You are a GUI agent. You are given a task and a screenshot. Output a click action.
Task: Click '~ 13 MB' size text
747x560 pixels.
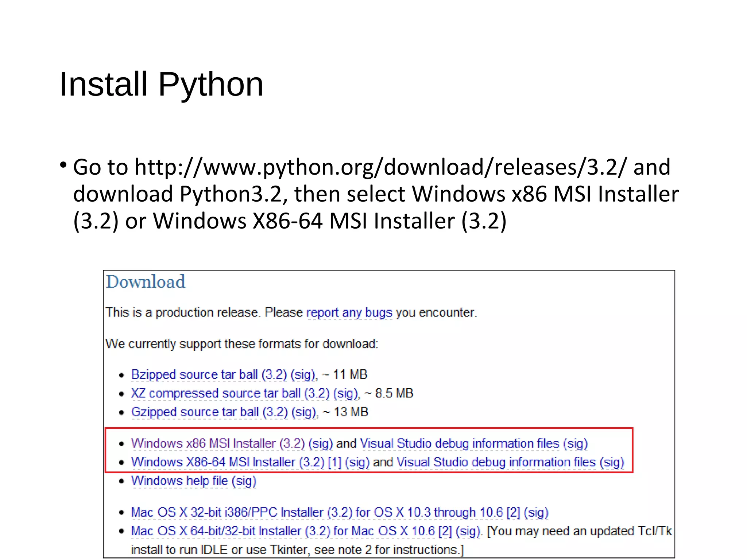coord(345,412)
